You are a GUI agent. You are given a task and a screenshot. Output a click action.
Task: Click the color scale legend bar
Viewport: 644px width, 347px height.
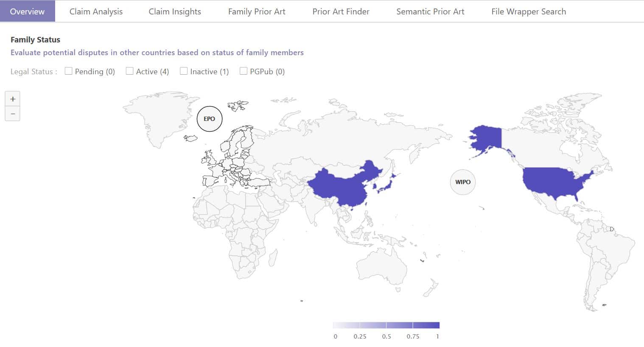386,325
